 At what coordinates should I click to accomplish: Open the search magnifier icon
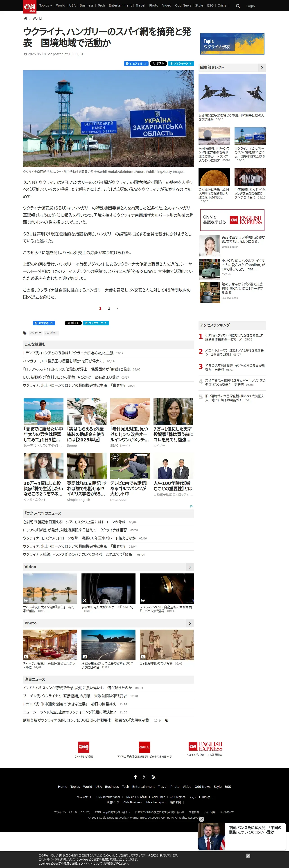(x=238, y=6)
